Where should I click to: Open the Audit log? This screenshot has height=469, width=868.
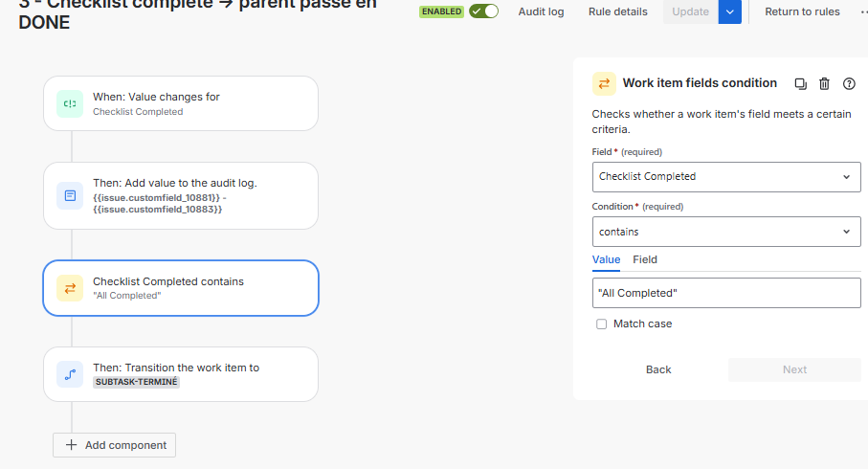click(x=541, y=11)
